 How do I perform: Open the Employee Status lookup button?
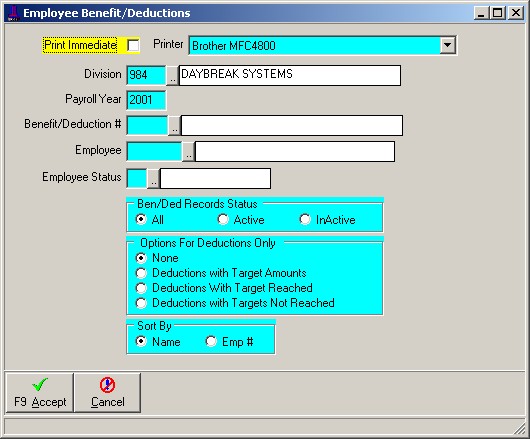tap(153, 178)
